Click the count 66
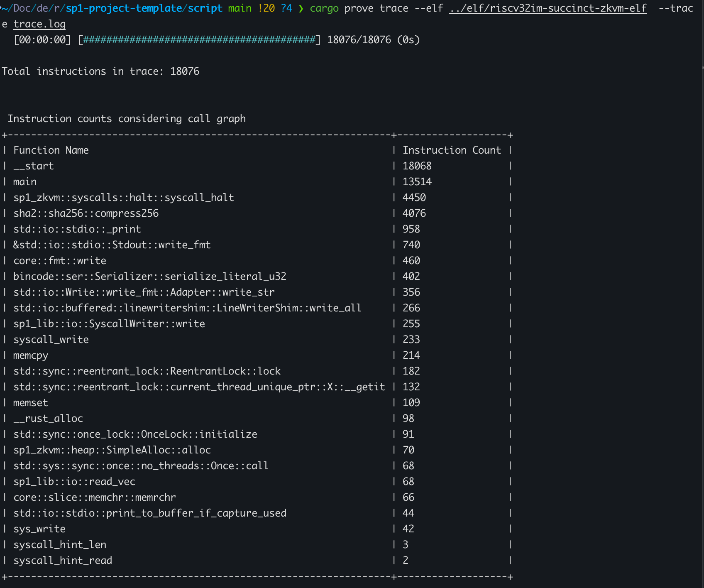This screenshot has width=704, height=588. click(408, 497)
